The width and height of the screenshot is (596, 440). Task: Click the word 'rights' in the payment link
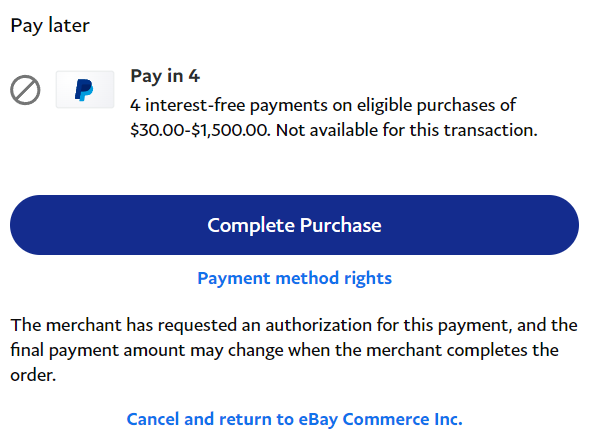pyautogui.click(x=368, y=279)
